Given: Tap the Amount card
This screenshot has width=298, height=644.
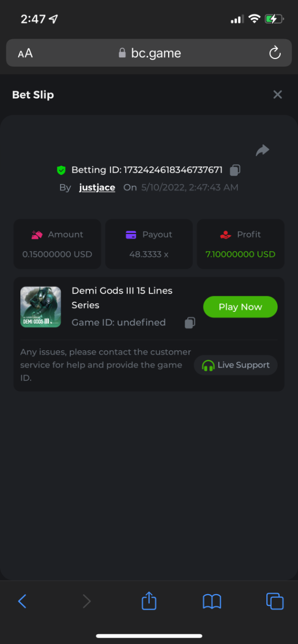Looking at the screenshot, I should click(x=57, y=244).
